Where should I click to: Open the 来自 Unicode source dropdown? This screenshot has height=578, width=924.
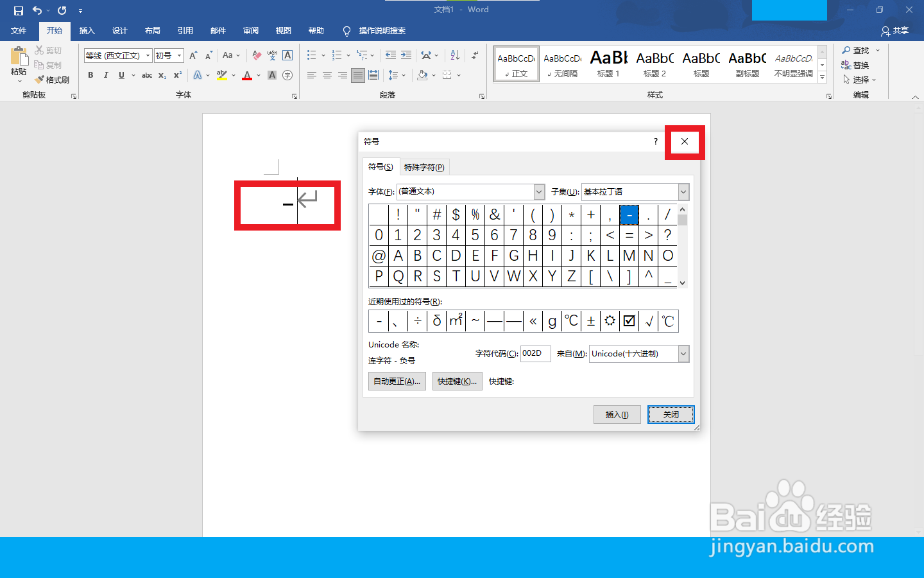[x=683, y=353]
